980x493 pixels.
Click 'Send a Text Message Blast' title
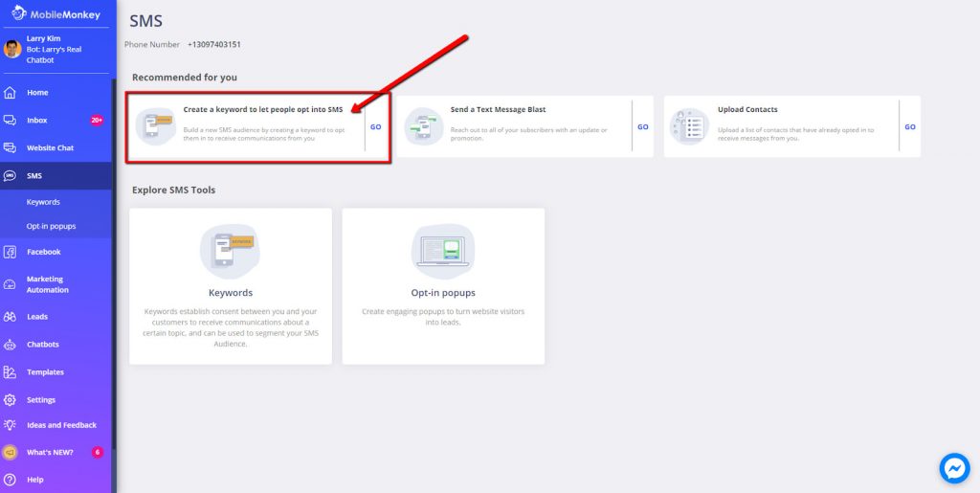498,109
